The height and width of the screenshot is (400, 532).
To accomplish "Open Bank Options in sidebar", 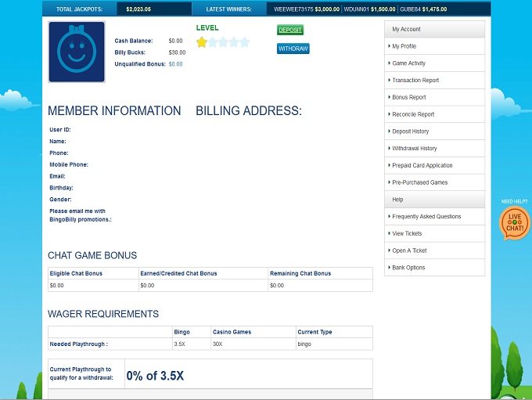I will coord(408,268).
